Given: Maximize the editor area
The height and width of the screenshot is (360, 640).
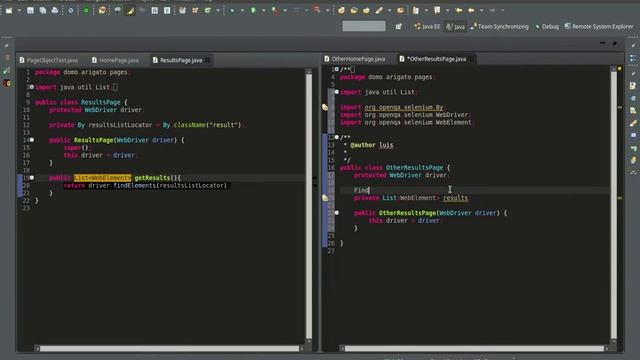Looking at the screenshot, I should point(615,43).
